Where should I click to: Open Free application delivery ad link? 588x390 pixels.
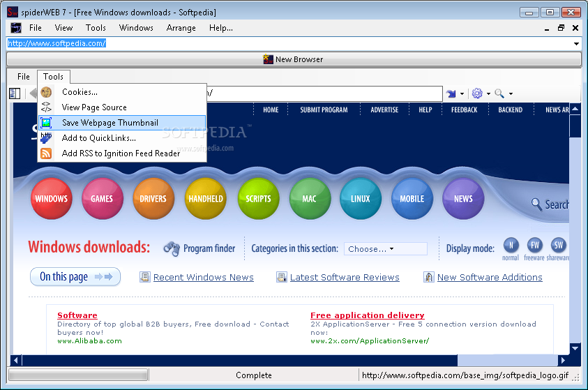[x=368, y=315]
